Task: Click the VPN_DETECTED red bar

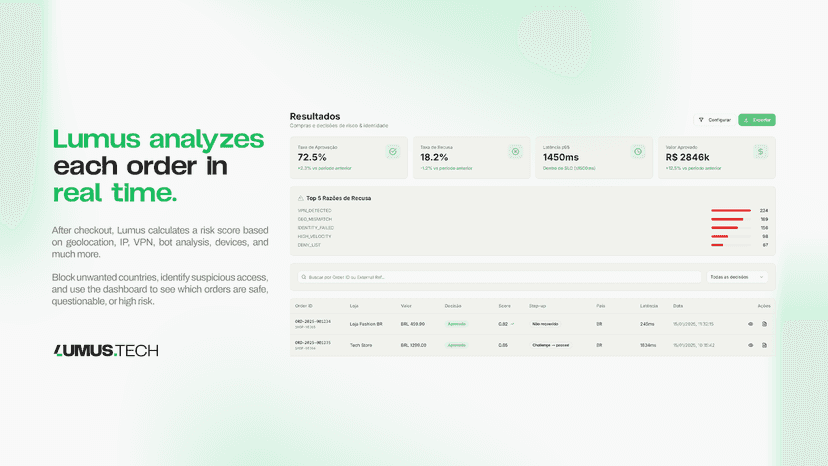Action: [731, 210]
